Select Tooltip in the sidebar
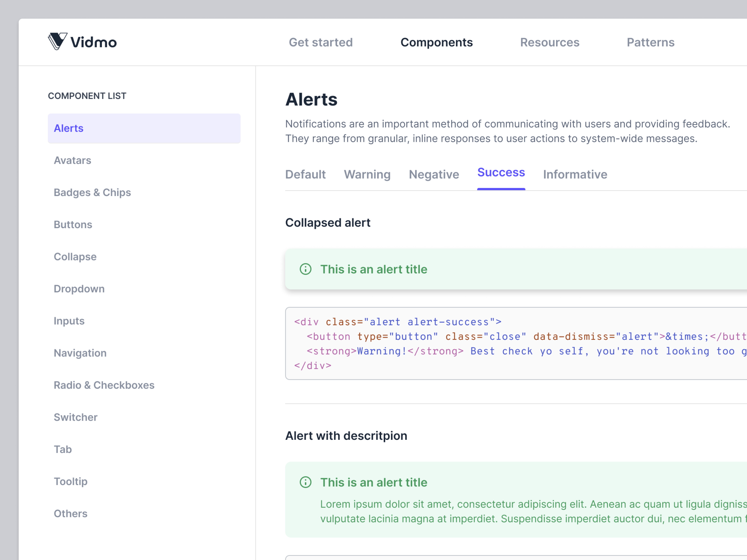Screen dimensions: 747x560 pos(70,482)
